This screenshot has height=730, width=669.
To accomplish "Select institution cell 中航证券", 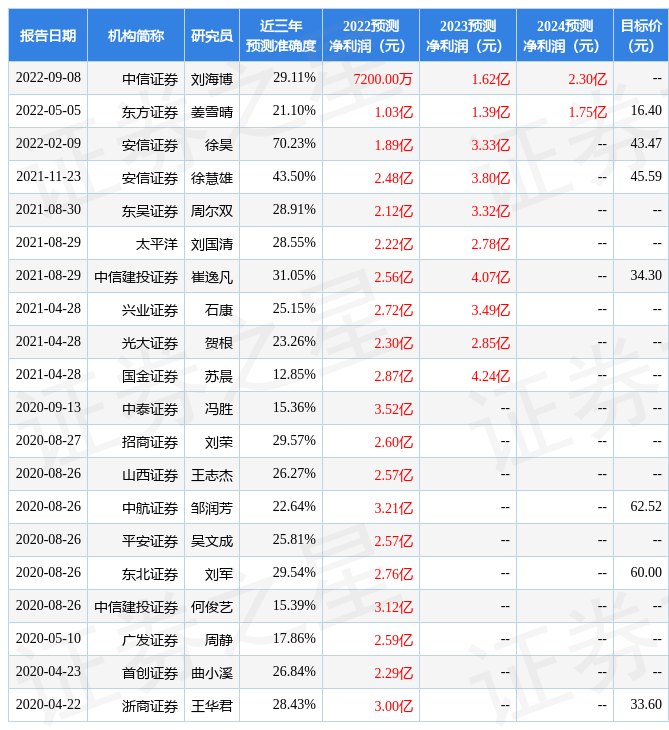I will point(150,508).
